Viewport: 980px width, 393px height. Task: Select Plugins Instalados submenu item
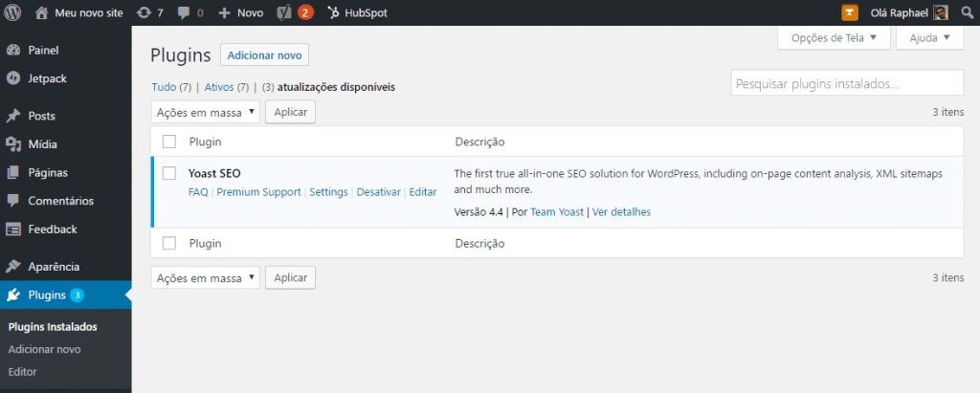(53, 327)
